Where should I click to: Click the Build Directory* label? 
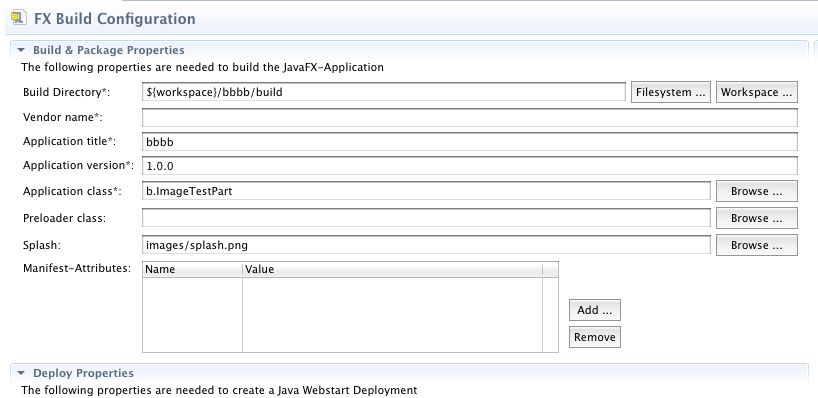click(x=67, y=92)
